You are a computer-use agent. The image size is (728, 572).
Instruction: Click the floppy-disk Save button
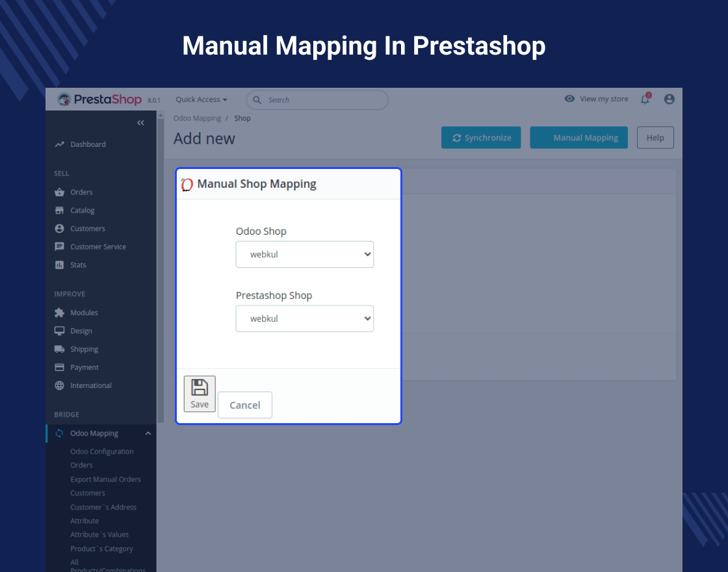(200, 394)
